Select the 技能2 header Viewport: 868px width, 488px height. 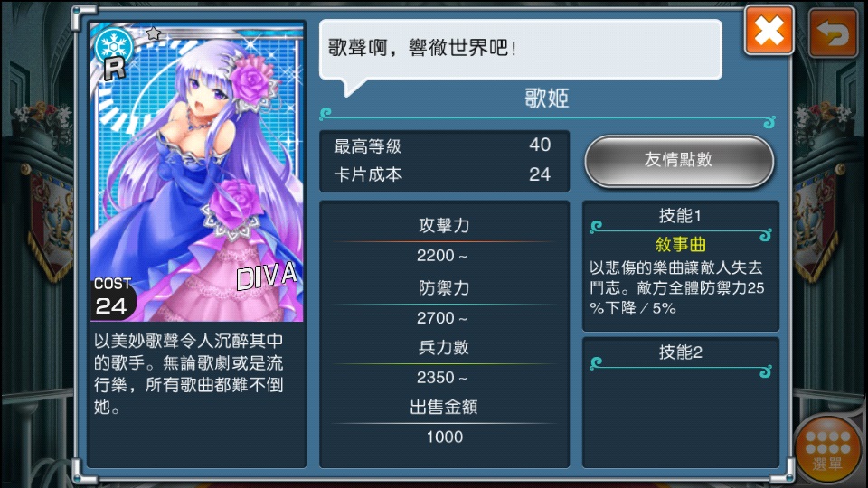click(680, 352)
